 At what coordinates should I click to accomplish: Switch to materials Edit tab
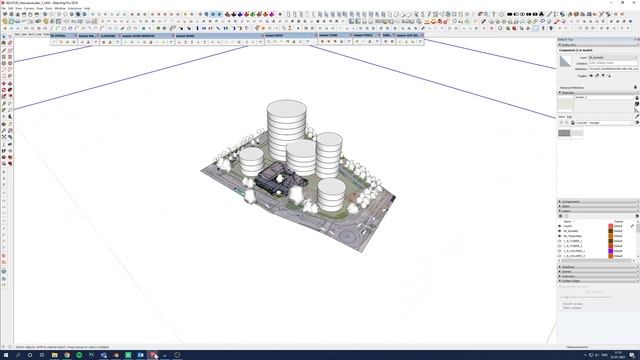pos(569,117)
